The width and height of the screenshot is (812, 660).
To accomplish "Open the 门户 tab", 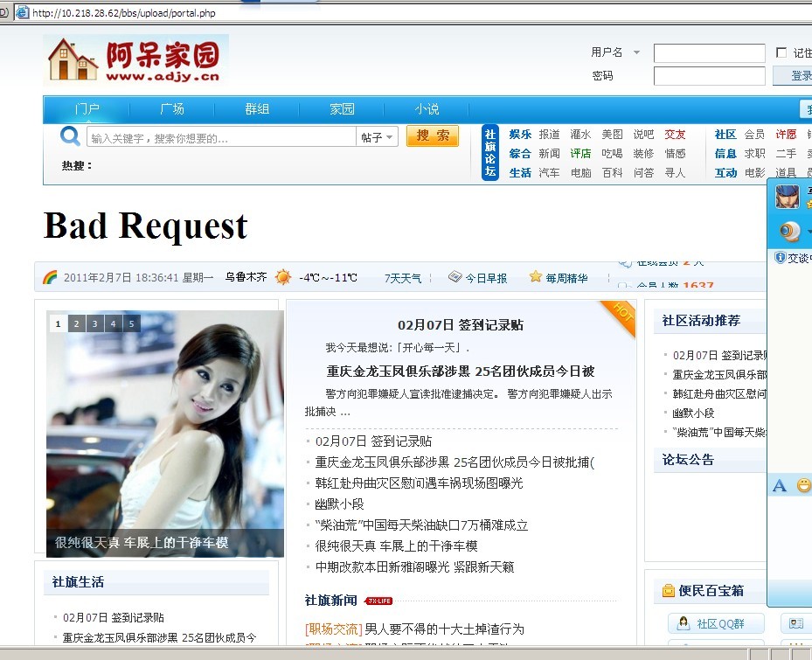I will [x=87, y=108].
